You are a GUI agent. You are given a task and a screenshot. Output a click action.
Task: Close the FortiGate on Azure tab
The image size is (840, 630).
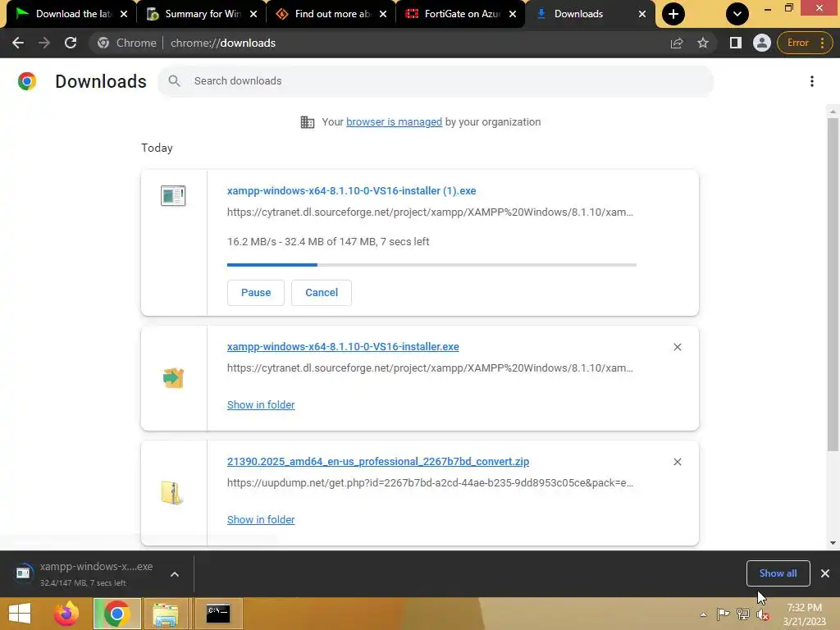click(x=513, y=14)
